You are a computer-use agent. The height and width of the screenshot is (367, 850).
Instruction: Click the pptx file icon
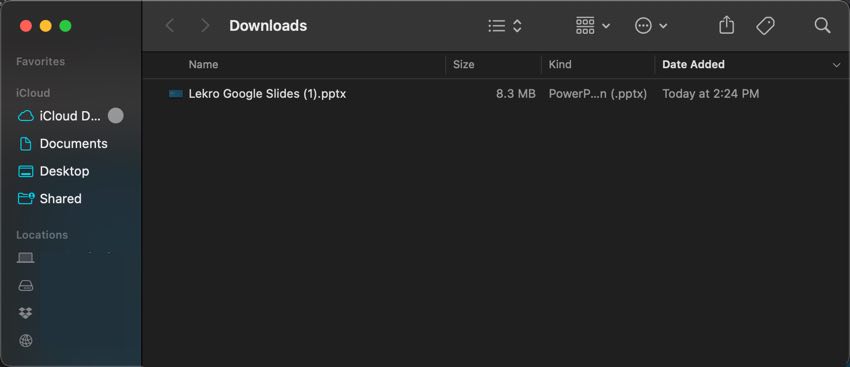[176, 94]
